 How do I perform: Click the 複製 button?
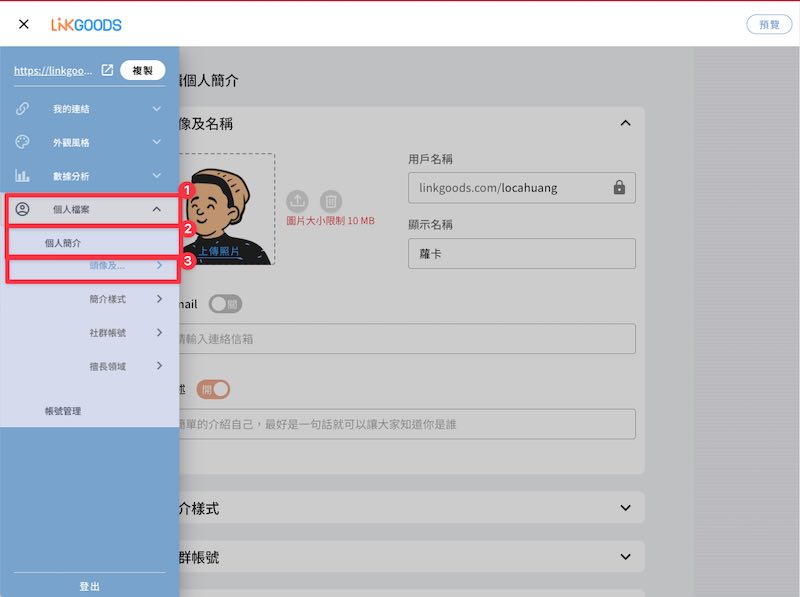(x=142, y=70)
